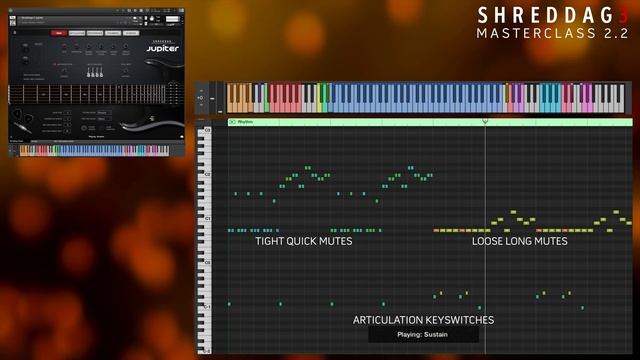This screenshot has width=640, height=360.
Task: Click the four-guitar multi tracking icon
Action: [95, 72]
